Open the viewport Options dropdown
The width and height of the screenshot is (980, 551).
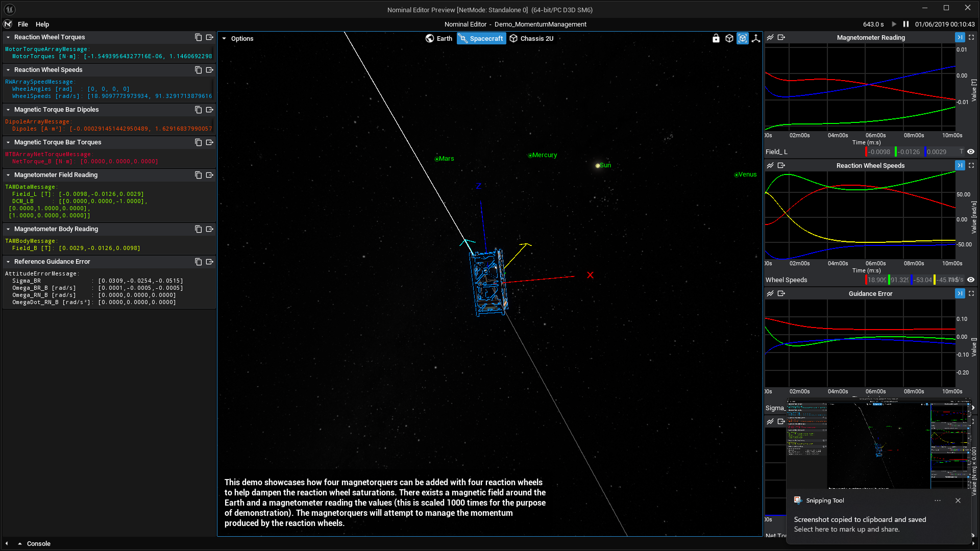point(238,38)
